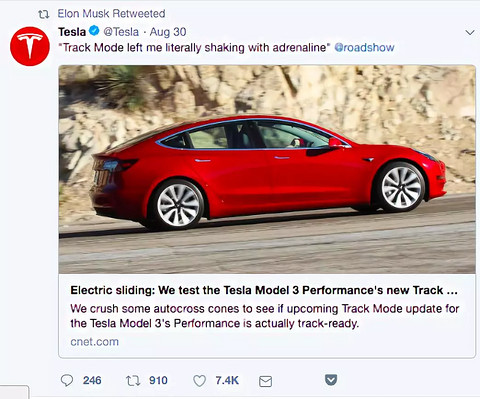Image resolution: width=480 pixels, height=399 pixels.
Task: Click the 7.4K likes count
Action: tap(227, 380)
